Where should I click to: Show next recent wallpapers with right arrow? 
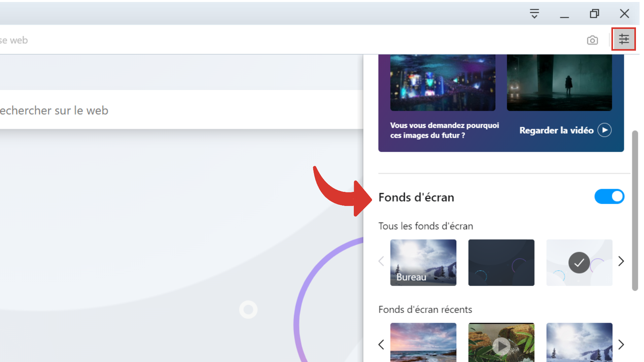pos(621,345)
